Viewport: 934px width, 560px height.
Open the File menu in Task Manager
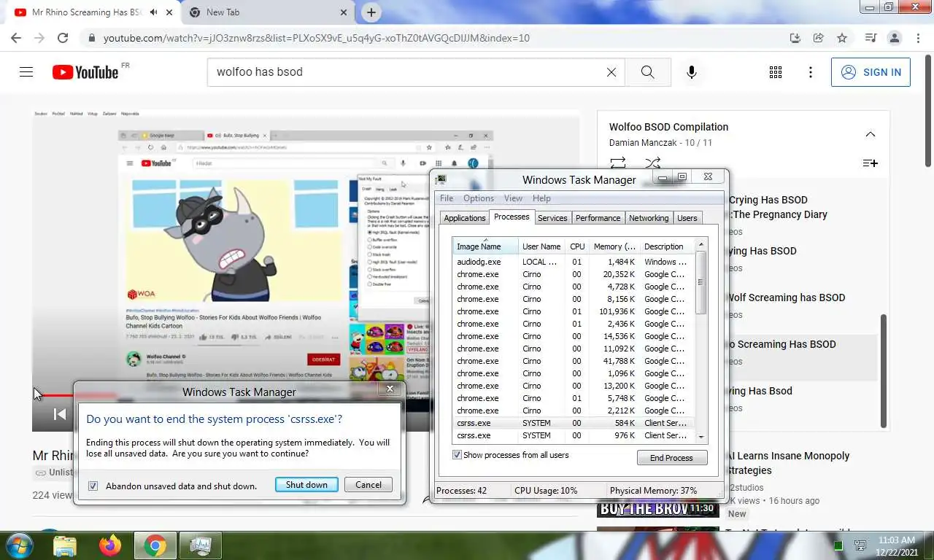pyautogui.click(x=447, y=198)
